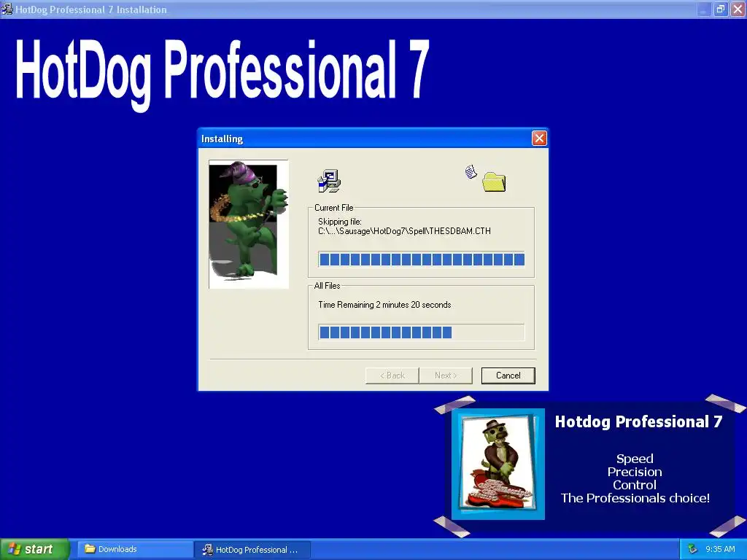Click the 'Speed' text in banner
Viewport: 747px width, 560px height.
[x=635, y=459]
